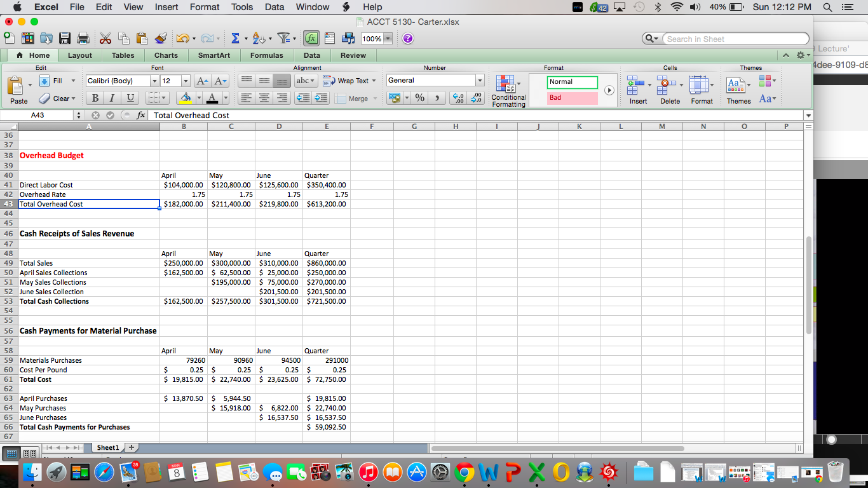The height and width of the screenshot is (488, 868).
Task: Click the Print icon in the toolbar
Action: 81,39
